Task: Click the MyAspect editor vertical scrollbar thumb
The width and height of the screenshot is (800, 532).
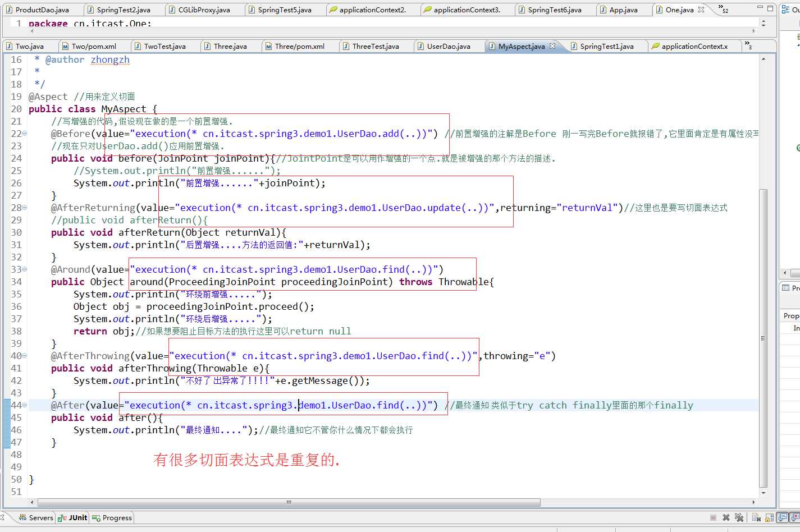Action: click(x=763, y=338)
